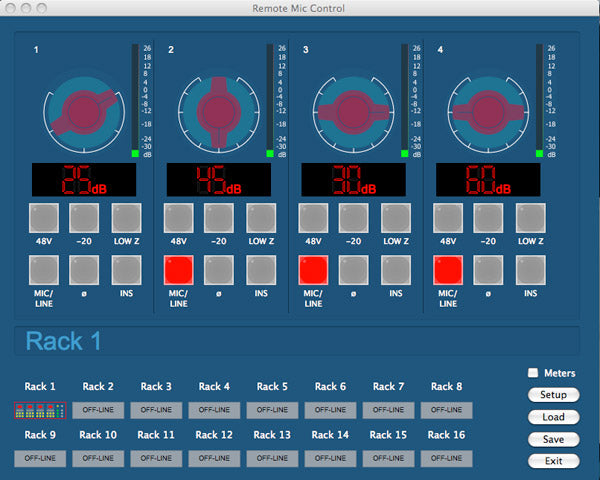Toggle MIC/LINE button on channel 1

point(44,270)
